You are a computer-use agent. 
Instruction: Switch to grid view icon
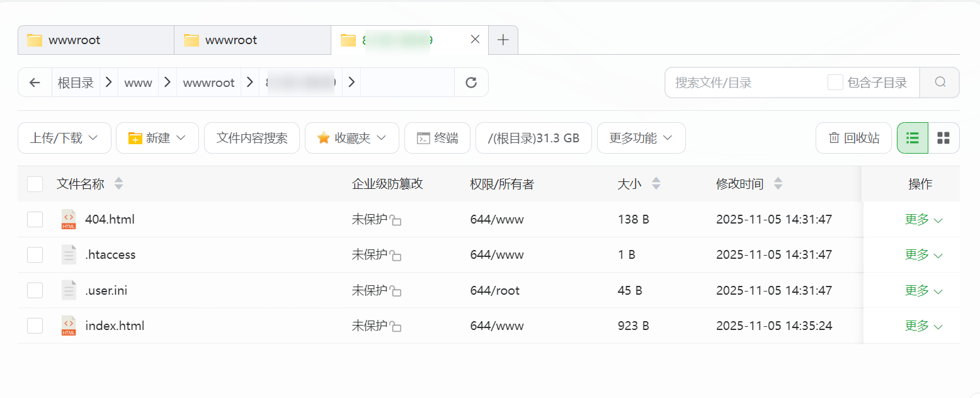click(943, 138)
